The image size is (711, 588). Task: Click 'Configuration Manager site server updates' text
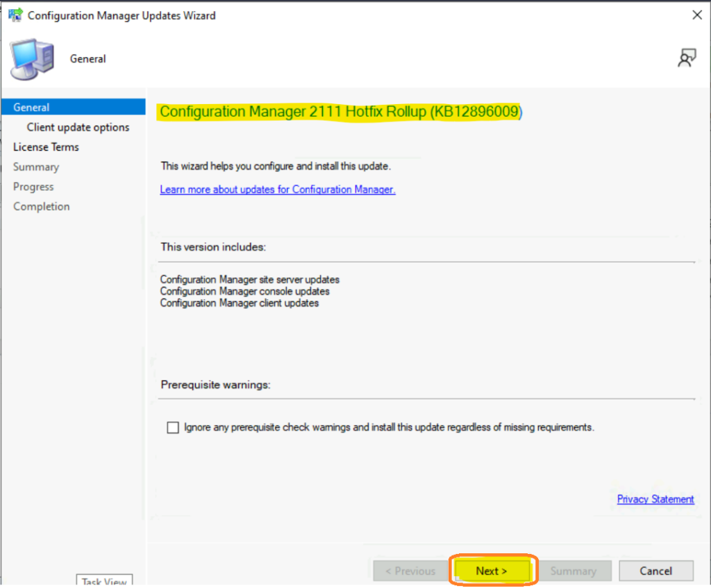point(250,279)
